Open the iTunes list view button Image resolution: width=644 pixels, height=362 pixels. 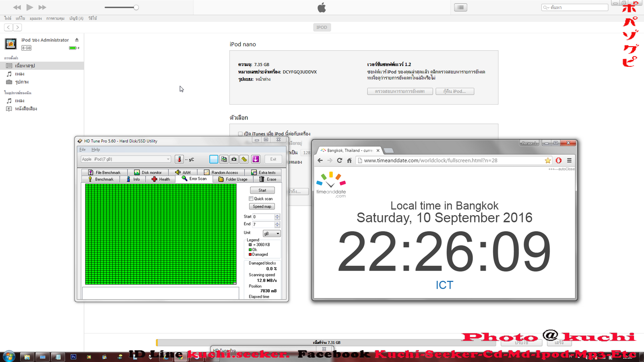[460, 7]
